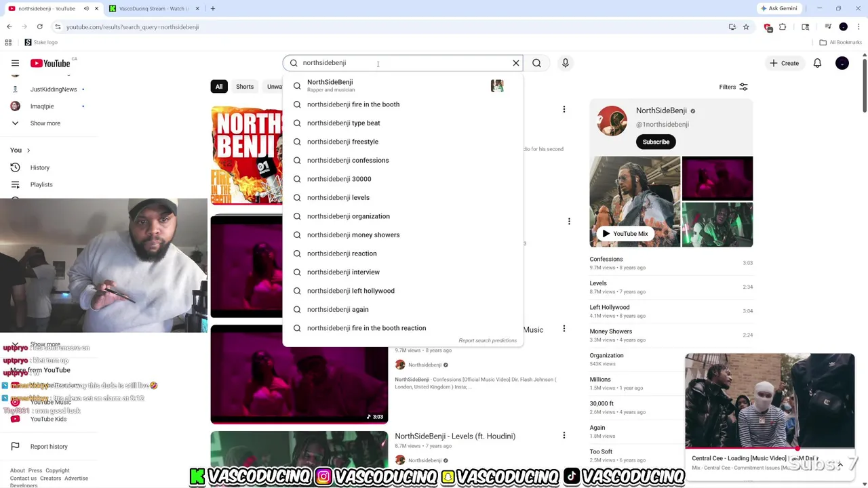
Task: Choose suggestion 'northsidebenji again'
Action: click(x=403, y=309)
